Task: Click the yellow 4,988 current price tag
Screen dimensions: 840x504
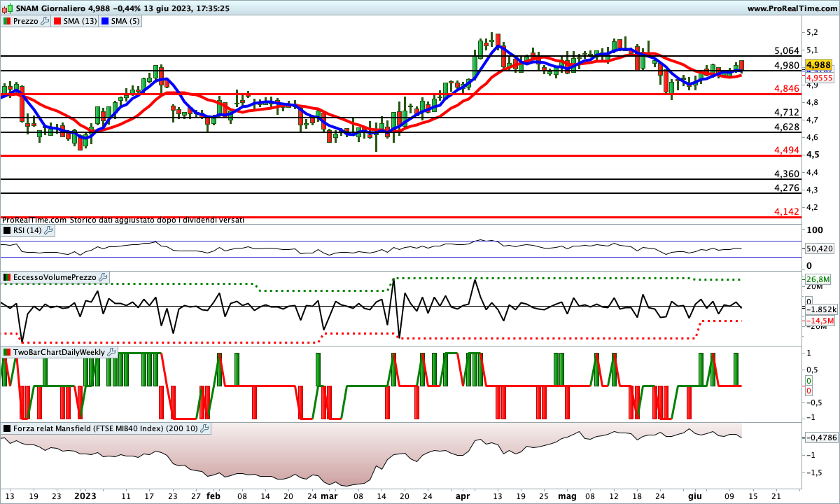Action: 818,64
